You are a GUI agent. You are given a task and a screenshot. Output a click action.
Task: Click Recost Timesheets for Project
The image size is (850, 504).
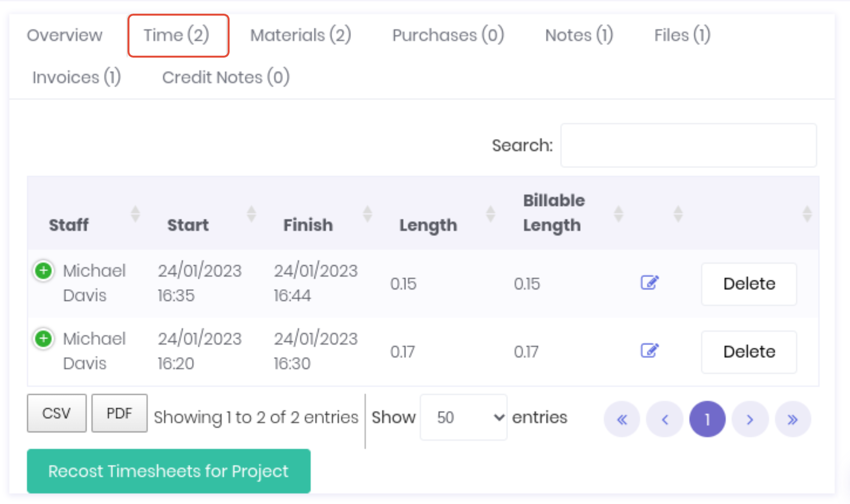pyautogui.click(x=169, y=471)
